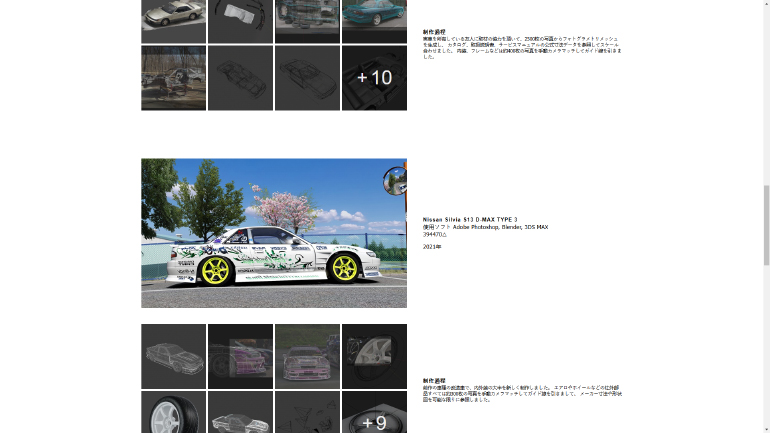Click the scrollbar up arrow at top
Viewport: 770px width, 433px height.
[x=766, y=2]
